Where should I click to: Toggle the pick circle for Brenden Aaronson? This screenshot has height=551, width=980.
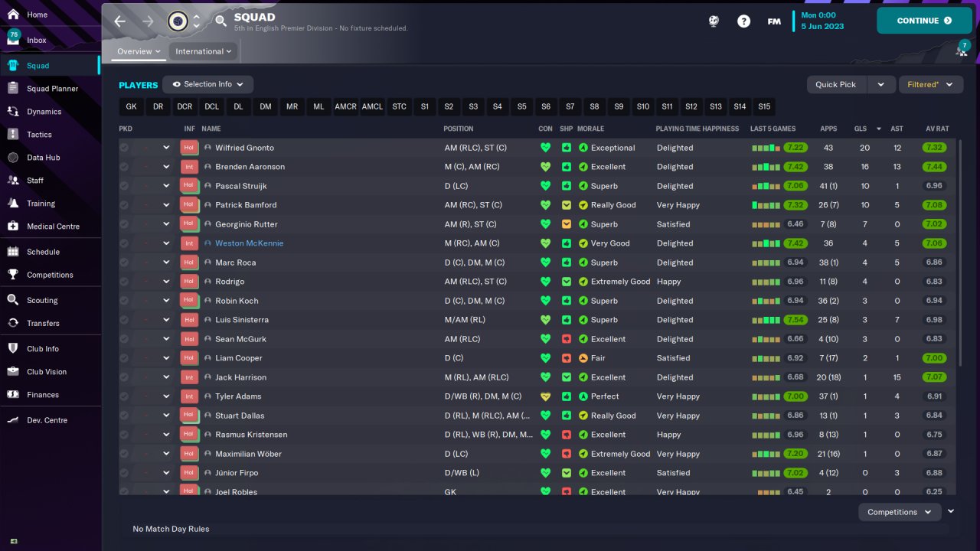[124, 167]
